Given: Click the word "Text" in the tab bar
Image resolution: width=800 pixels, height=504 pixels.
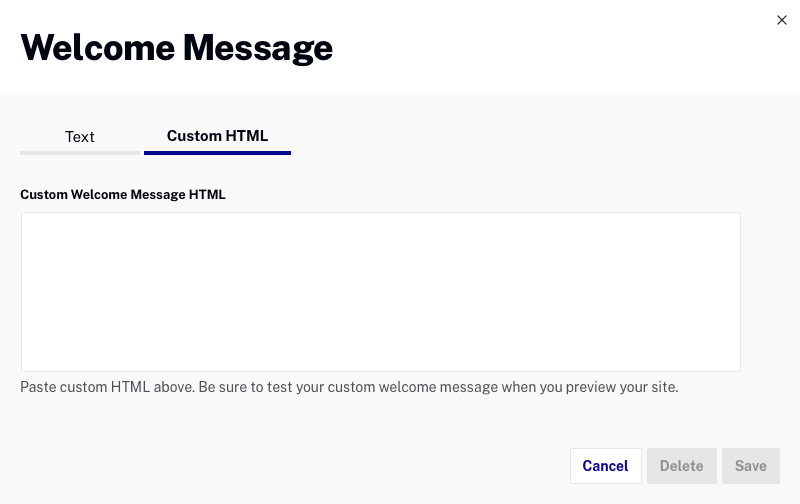Looking at the screenshot, I should (x=80, y=137).
